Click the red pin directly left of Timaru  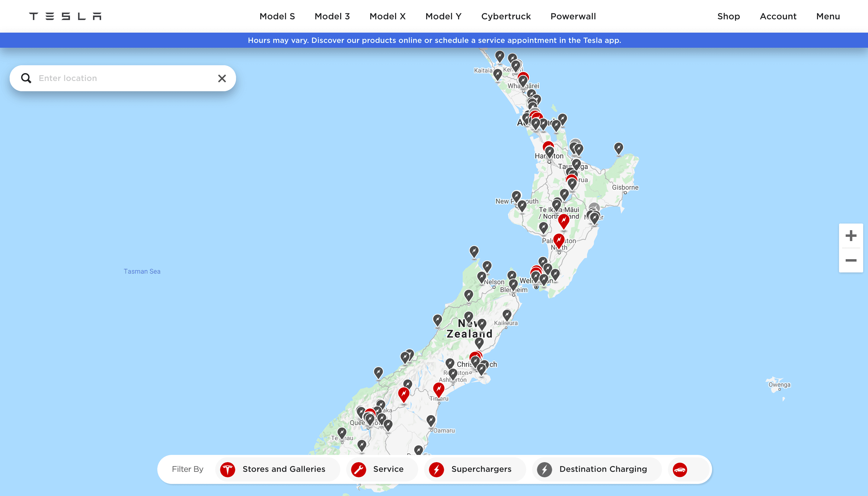[404, 395]
